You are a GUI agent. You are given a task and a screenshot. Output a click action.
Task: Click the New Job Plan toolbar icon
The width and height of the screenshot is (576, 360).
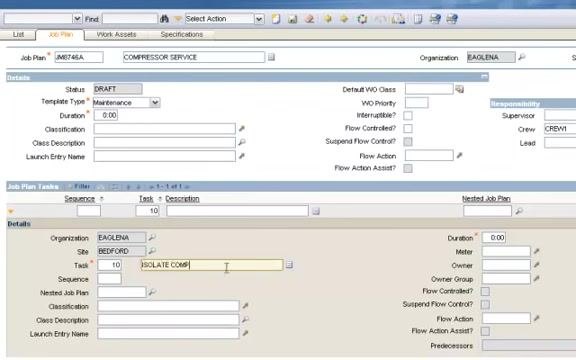(x=276, y=19)
